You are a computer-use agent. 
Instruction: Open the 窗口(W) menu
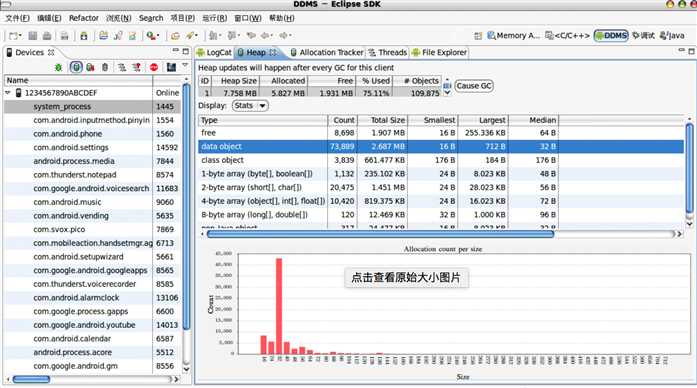click(248, 18)
